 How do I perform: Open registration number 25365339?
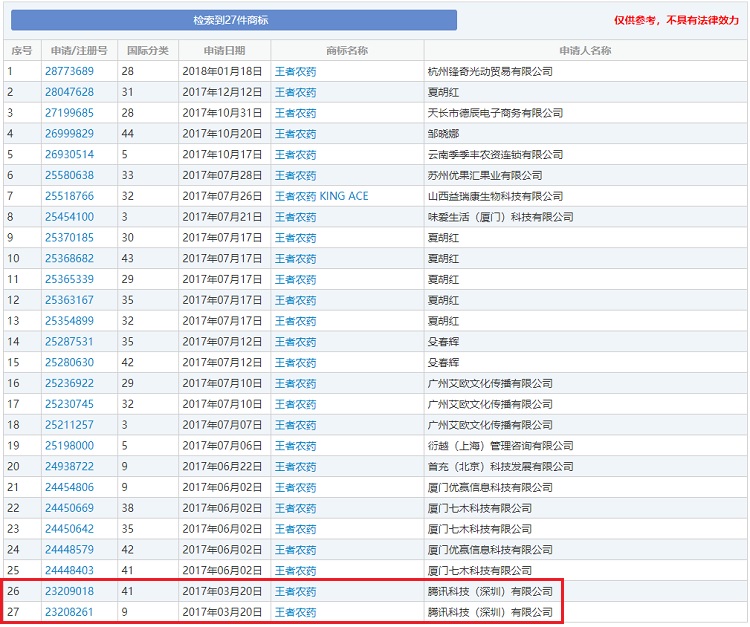[x=69, y=279]
